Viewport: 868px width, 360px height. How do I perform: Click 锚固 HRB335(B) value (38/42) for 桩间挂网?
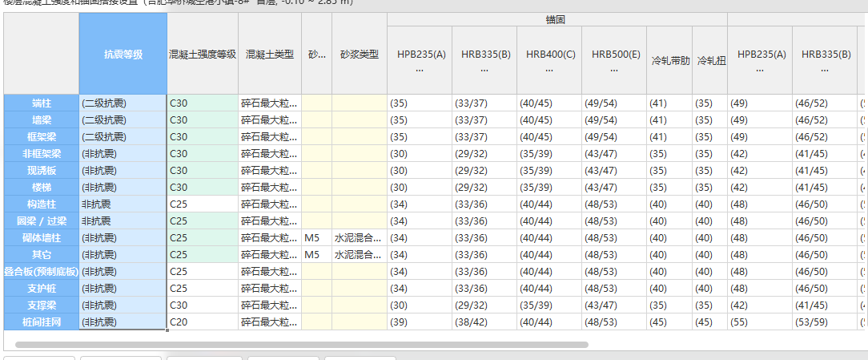(x=484, y=322)
